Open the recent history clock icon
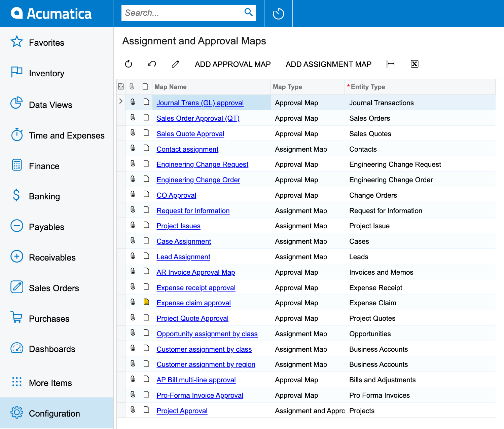This screenshot has height=429, width=504. tap(278, 14)
